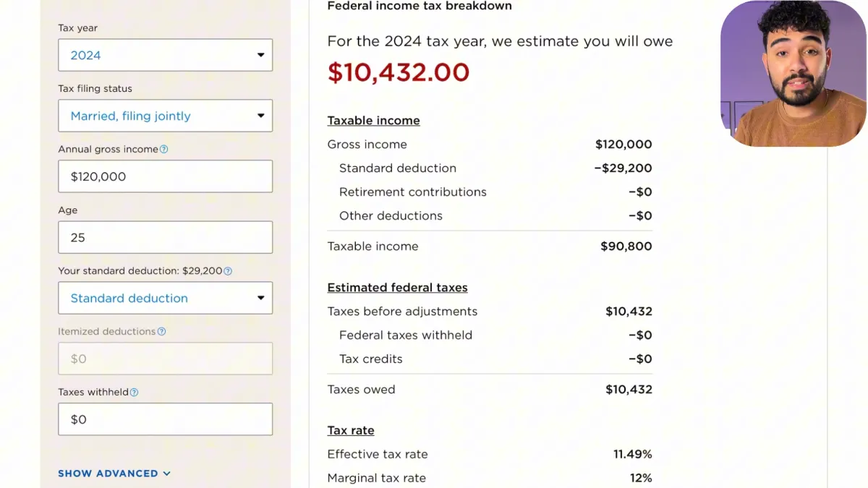Click the Taxes withheld input field
The height and width of the screenshot is (488, 868).
pyautogui.click(x=165, y=419)
